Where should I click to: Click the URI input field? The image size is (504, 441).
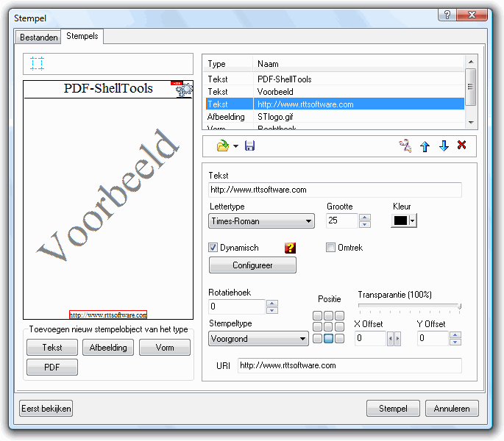(349, 365)
